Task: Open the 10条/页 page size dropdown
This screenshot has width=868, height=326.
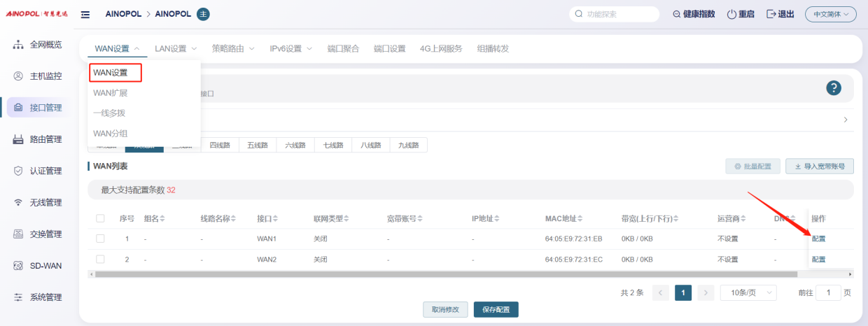Action: tap(748, 293)
